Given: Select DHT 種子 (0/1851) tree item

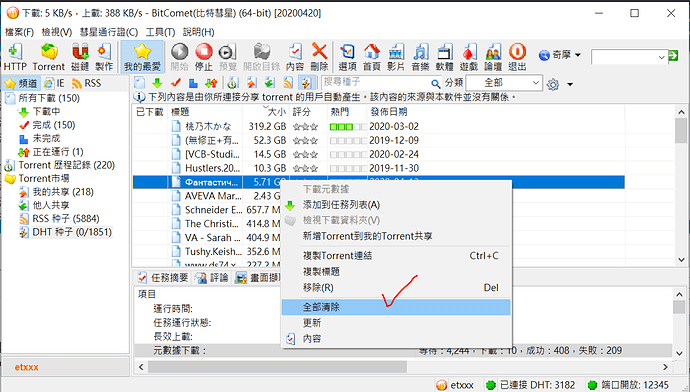Looking at the screenshot, I should click(x=72, y=232).
